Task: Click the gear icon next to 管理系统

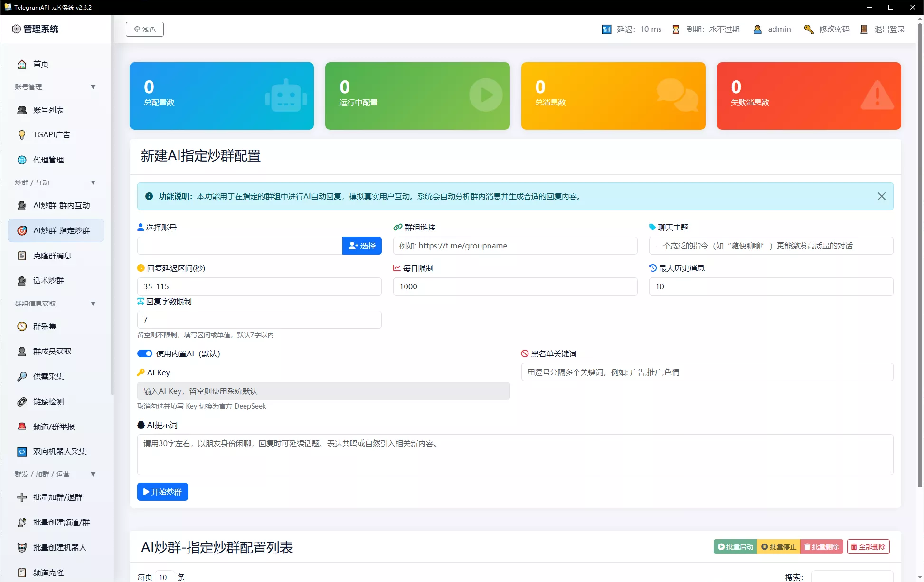Action: tap(16, 29)
